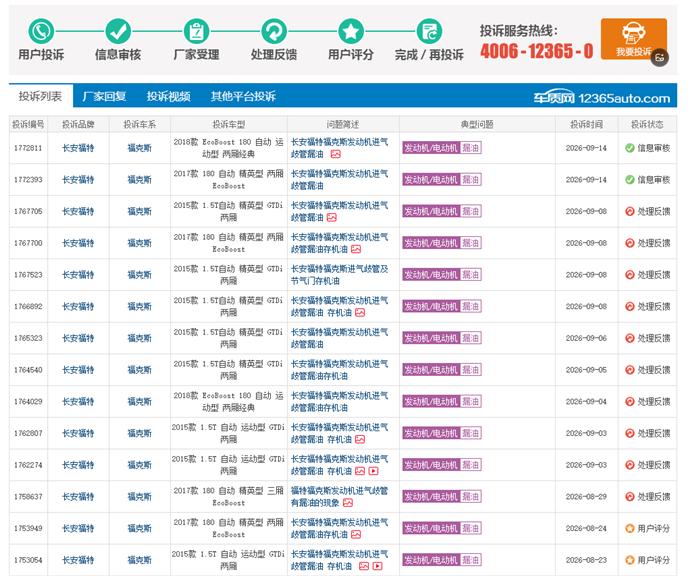Click the 信息审核 checkmark icon
Screen dimensions: 700x576
(x=118, y=31)
